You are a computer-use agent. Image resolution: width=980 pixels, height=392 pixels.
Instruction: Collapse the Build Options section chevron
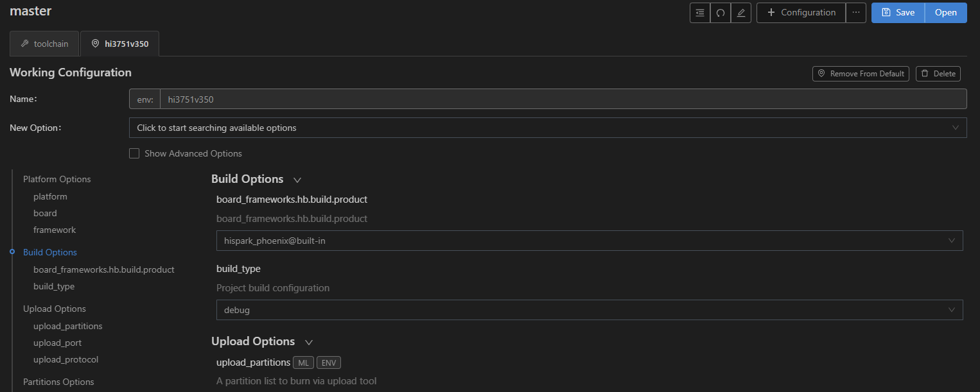[x=297, y=180]
